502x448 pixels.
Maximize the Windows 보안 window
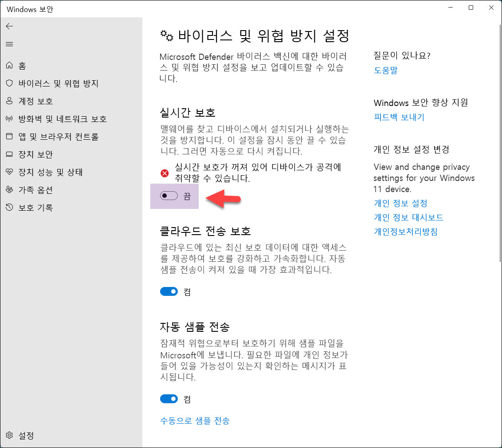pos(471,8)
